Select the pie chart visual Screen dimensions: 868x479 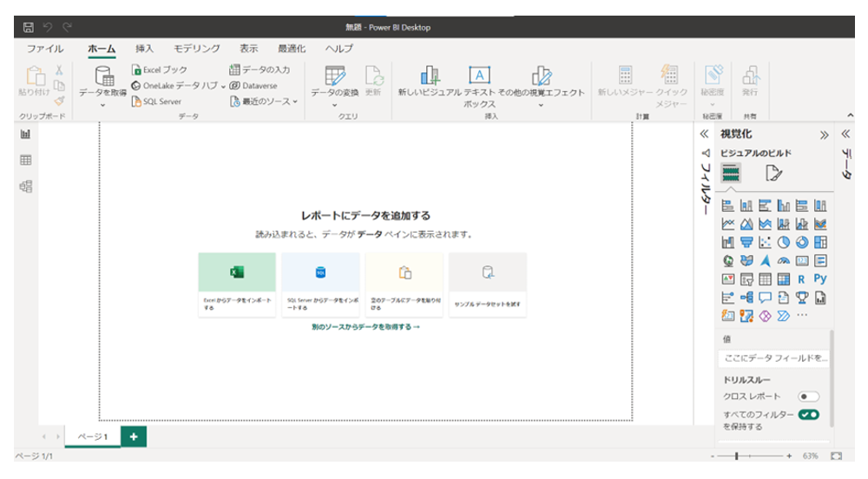pos(783,242)
